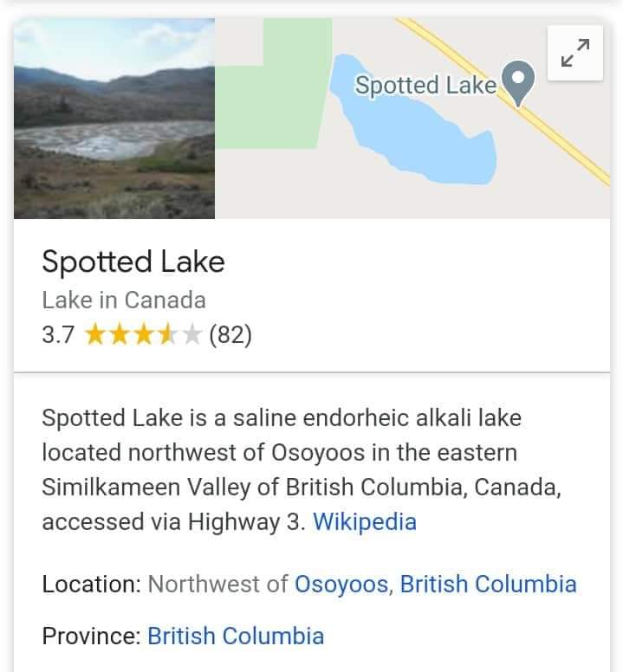
Task: Open the Spotted Lake photo thumbnail
Action: point(114,119)
